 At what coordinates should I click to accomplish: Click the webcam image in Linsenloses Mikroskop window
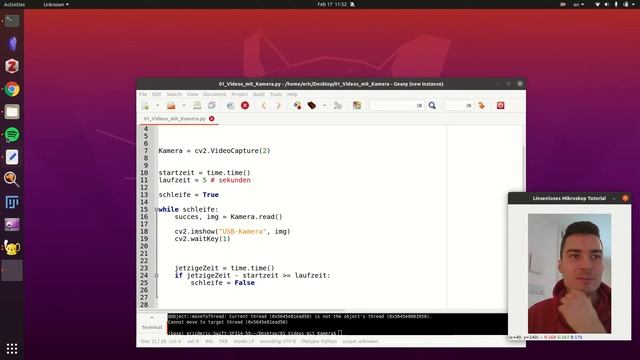point(569,273)
